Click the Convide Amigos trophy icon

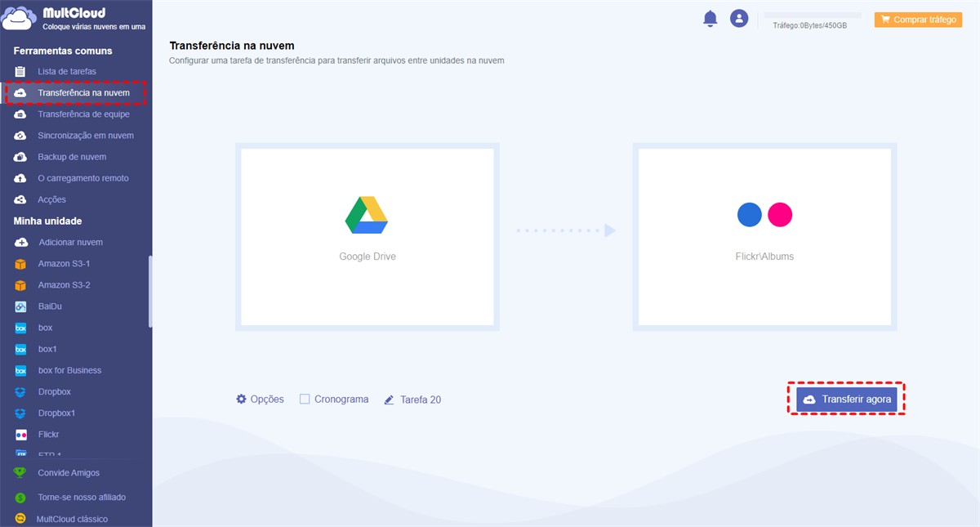pos(20,472)
